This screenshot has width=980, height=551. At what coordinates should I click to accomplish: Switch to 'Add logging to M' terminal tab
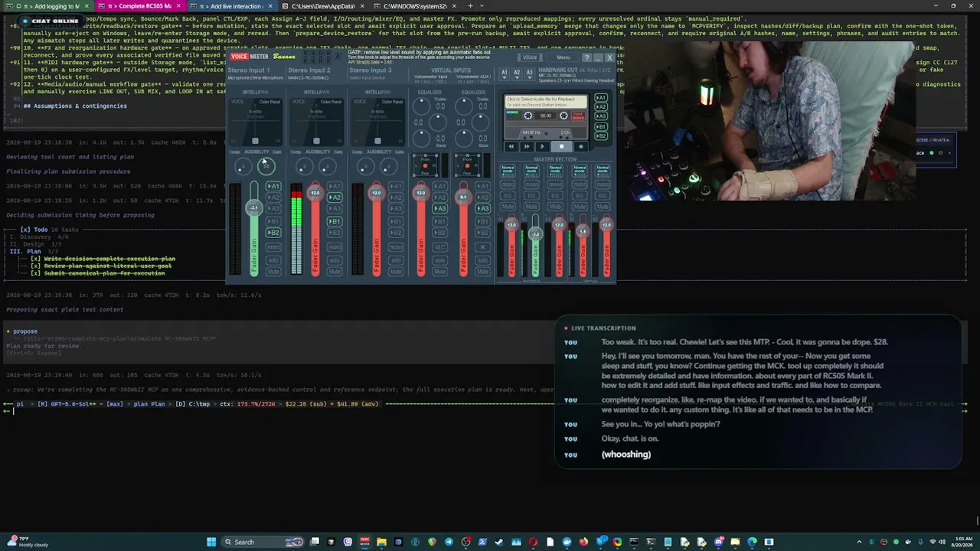46,6
